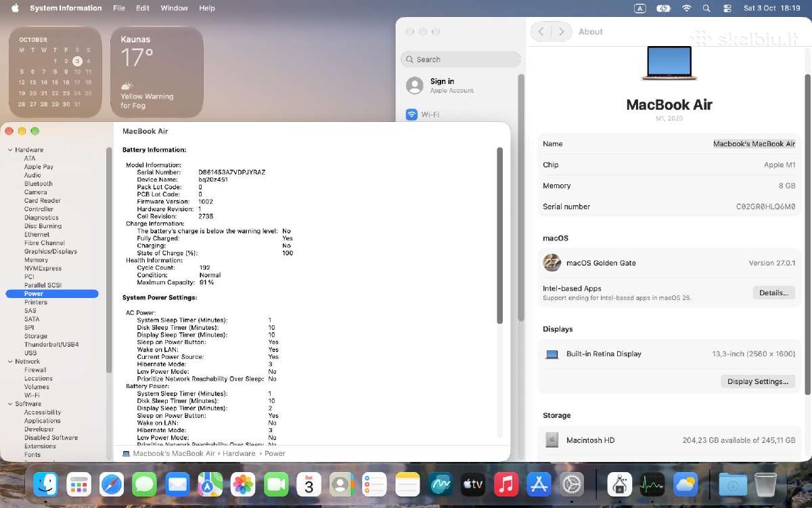Select Wi-Fi in Settings sidebar
Image resolution: width=812 pixels, height=508 pixels.
pyautogui.click(x=460, y=114)
